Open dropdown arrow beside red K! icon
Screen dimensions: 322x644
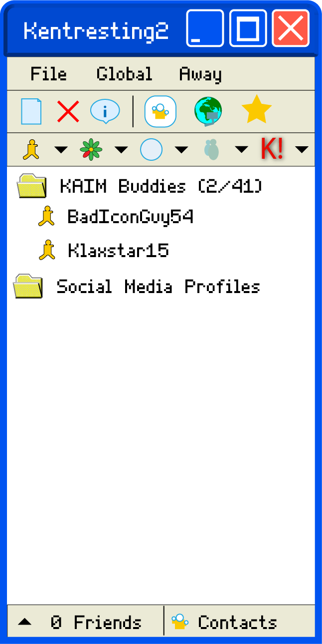point(302,149)
